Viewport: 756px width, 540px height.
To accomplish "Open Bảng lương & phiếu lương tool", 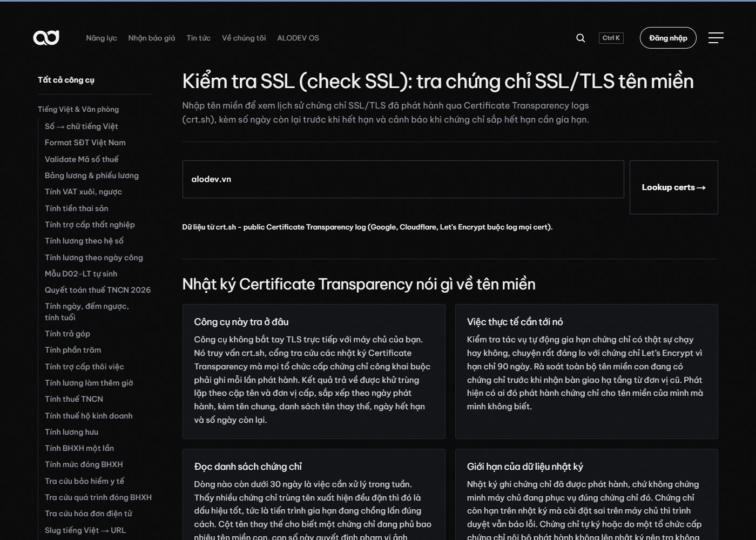I will pyautogui.click(x=92, y=175).
